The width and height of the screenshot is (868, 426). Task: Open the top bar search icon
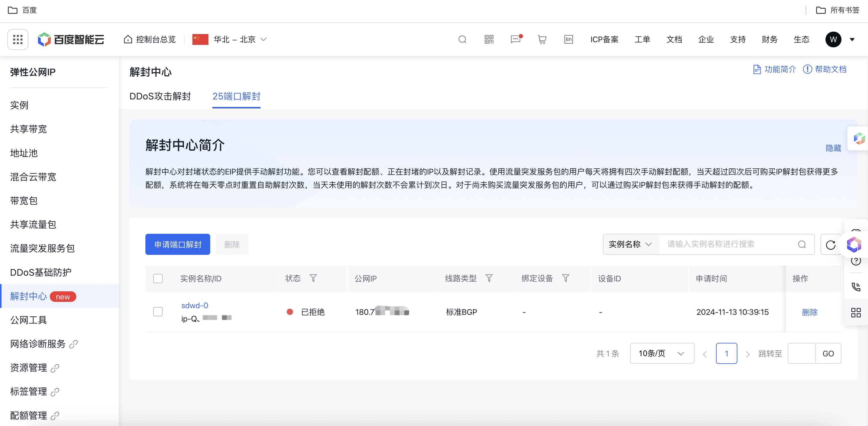coord(462,39)
